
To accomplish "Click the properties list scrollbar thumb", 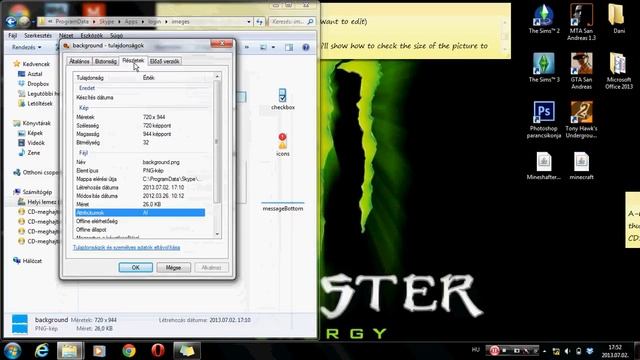I will coord(217,142).
